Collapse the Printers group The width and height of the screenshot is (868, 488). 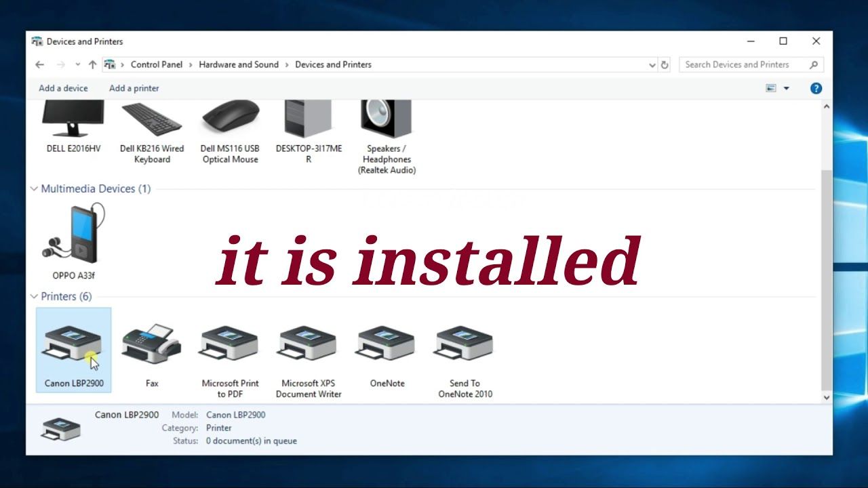34,297
